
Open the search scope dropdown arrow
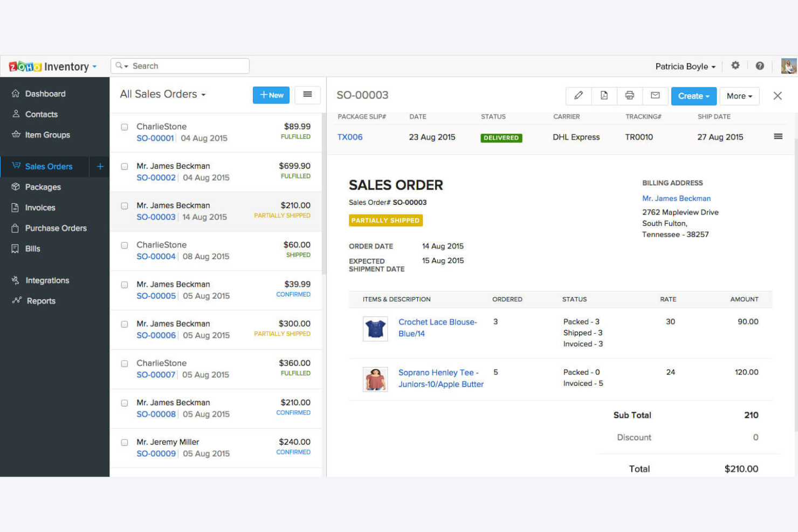click(x=127, y=66)
